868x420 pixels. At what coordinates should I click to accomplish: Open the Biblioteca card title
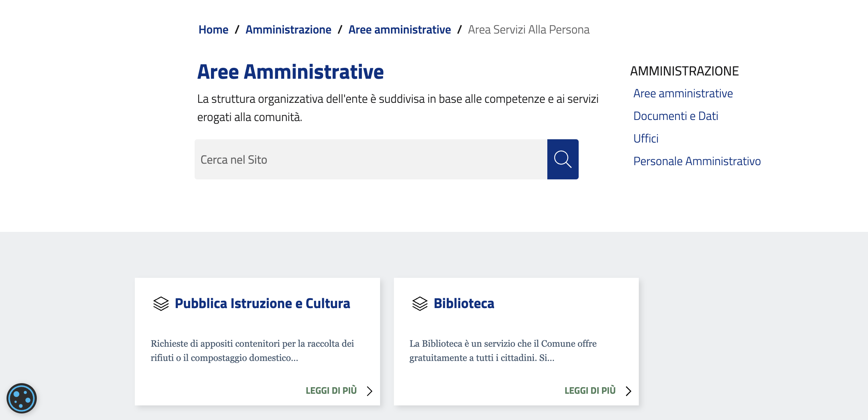[x=464, y=303]
